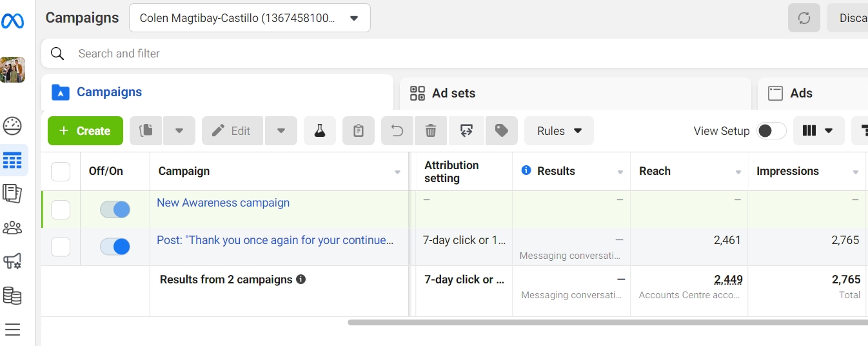Open Billing coins icon in sidebar

(x=12, y=296)
